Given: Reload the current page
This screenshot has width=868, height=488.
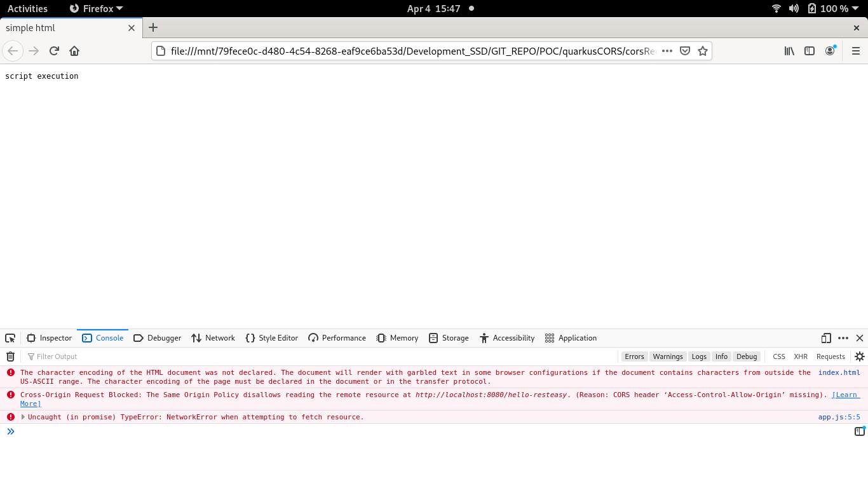Looking at the screenshot, I should (54, 51).
